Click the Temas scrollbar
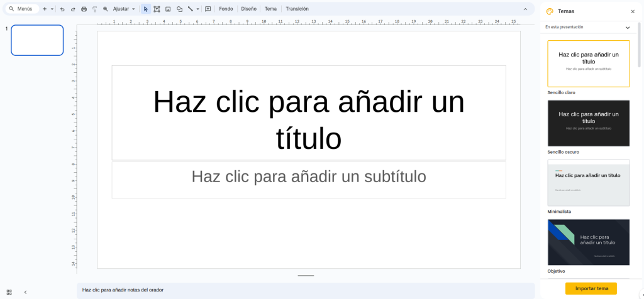This screenshot has height=299, width=644. click(x=639, y=46)
